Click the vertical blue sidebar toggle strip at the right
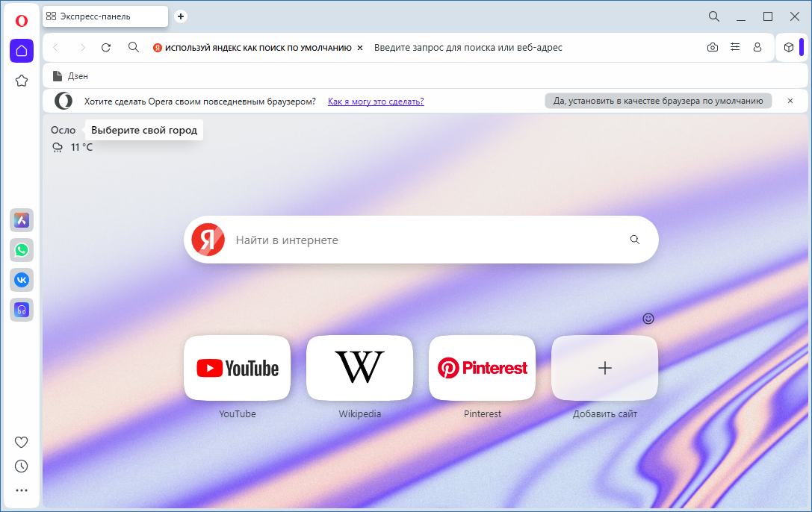The image size is (812, 512). click(802, 47)
